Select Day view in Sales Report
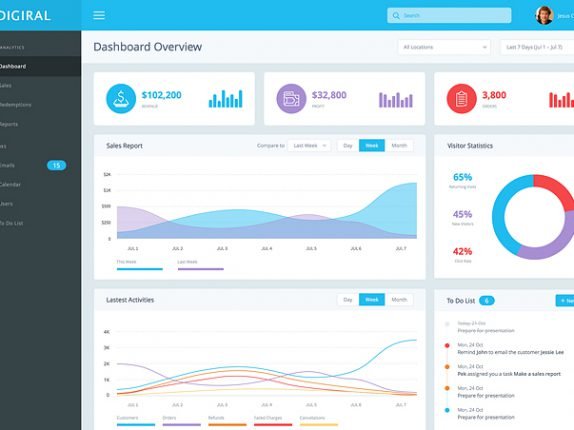Viewport: 574px width, 430px height. (348, 146)
